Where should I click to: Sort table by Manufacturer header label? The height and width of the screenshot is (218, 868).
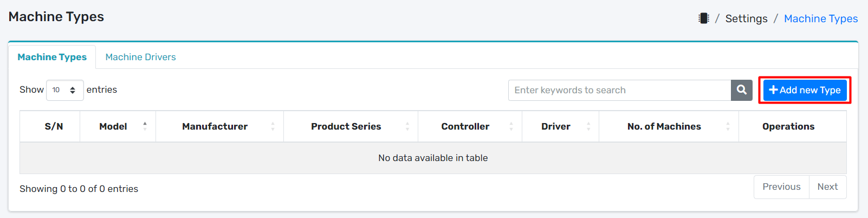click(215, 126)
